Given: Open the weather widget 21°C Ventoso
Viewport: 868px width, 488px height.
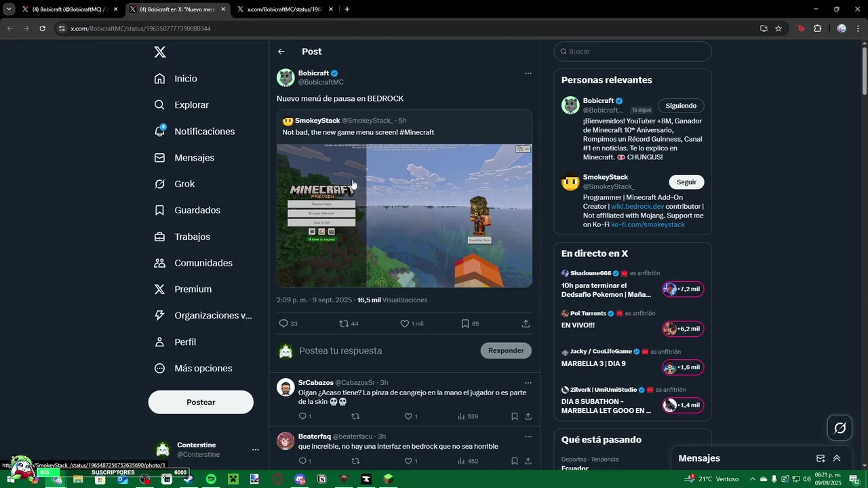Looking at the screenshot, I should coord(711,479).
